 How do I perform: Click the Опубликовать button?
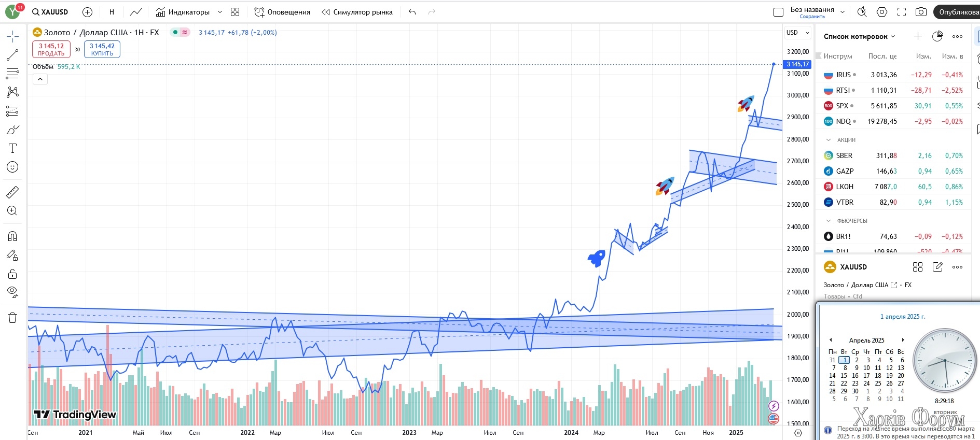pyautogui.click(x=957, y=12)
